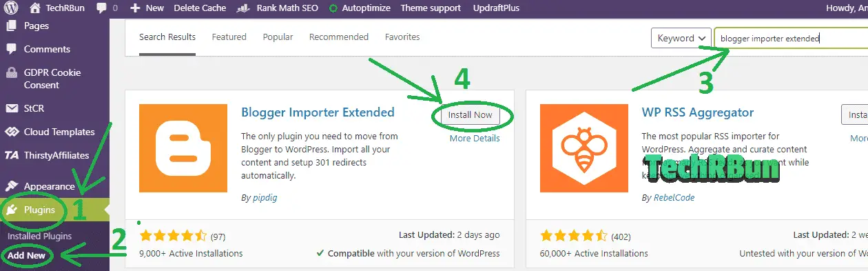Click Blogger Importer Extended star rating
Viewport: 868px width, 271px height.
173,236
